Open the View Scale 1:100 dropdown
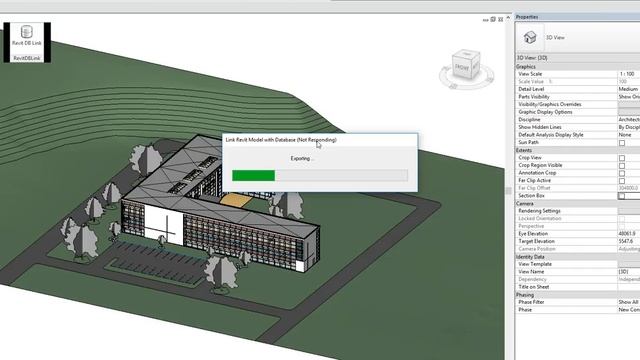Image resolution: width=640 pixels, height=360 pixels. (629, 74)
